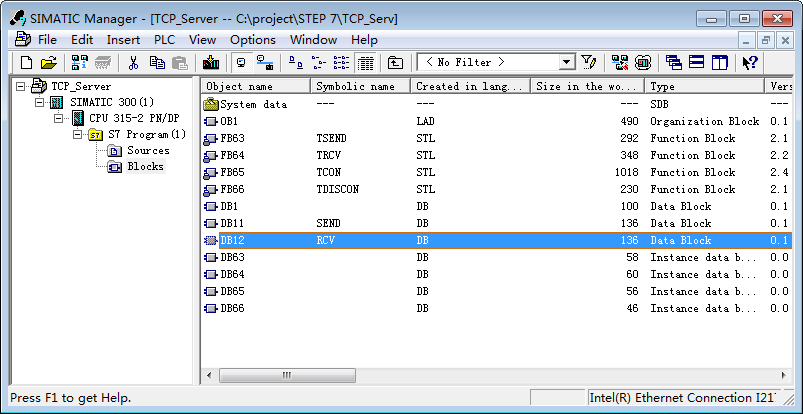The width and height of the screenshot is (803, 414).
Task: Sort by Created in language column header
Action: [471, 86]
